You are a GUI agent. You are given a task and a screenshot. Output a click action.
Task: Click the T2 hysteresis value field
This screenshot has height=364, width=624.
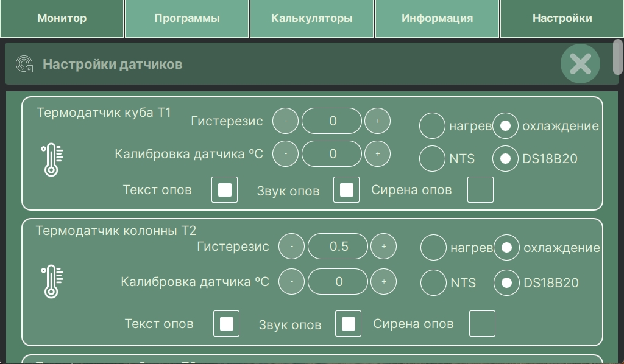338,247
